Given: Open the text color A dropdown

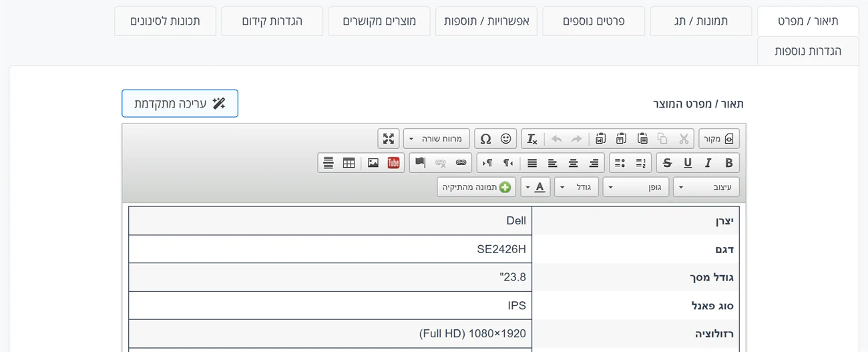Looking at the screenshot, I should pos(536,187).
